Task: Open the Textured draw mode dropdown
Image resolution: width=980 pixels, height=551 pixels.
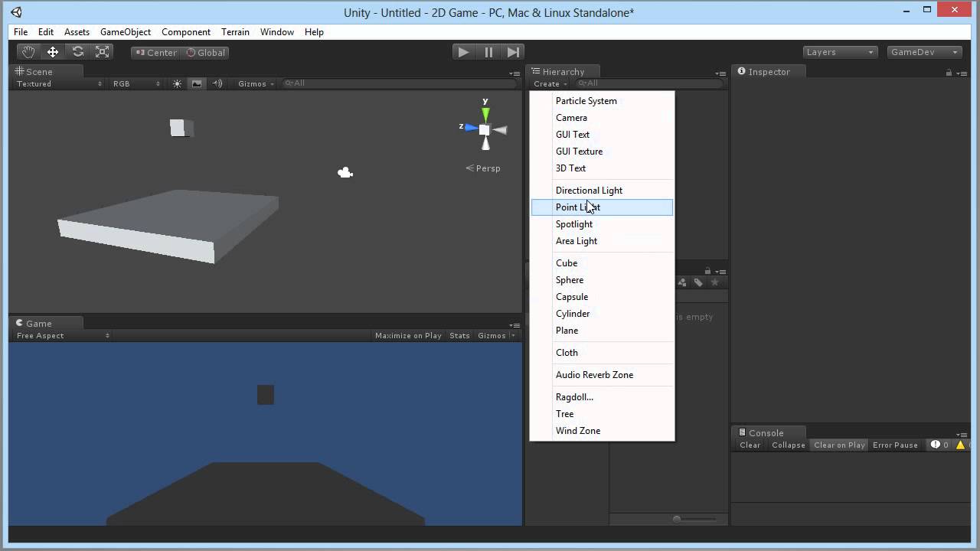Action: click(59, 84)
